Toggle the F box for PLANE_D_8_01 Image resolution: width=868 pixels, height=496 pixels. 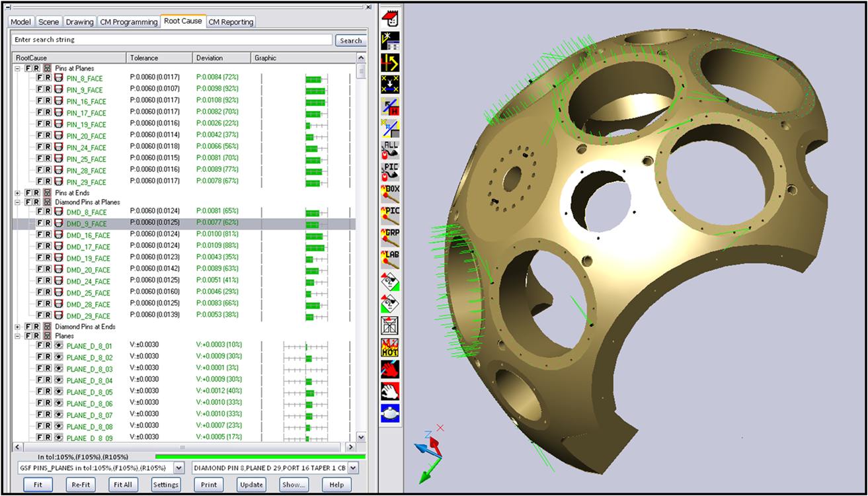point(40,345)
